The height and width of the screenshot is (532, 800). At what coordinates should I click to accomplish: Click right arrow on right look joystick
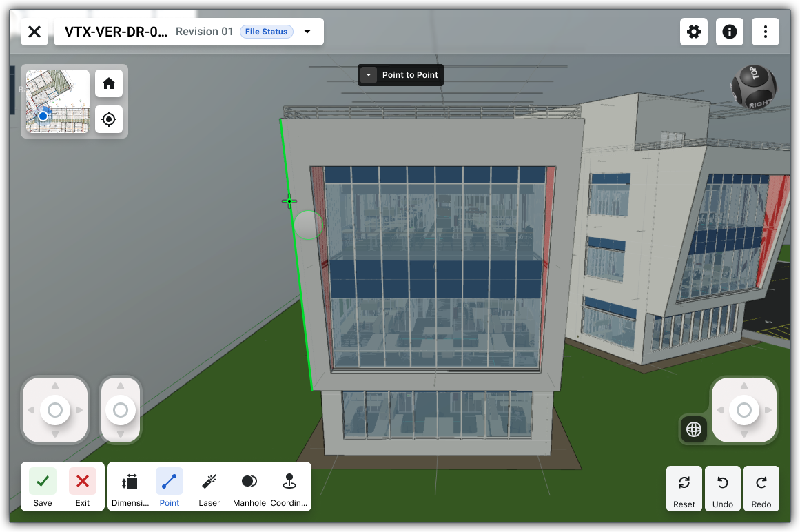pyautogui.click(x=768, y=409)
